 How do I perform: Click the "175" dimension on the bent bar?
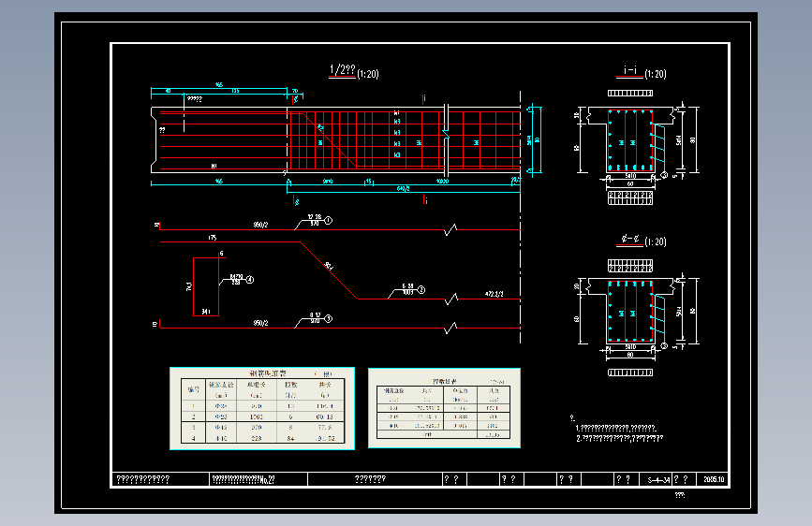(213, 238)
